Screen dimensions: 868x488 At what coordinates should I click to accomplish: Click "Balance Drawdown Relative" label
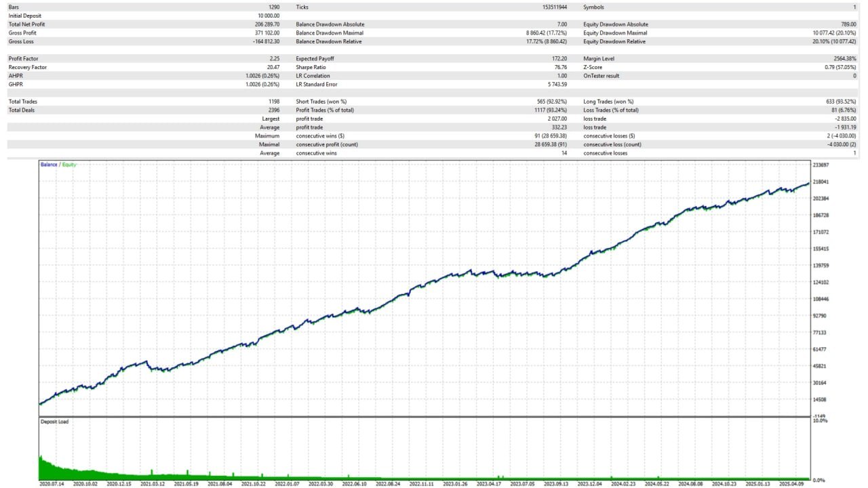click(x=329, y=42)
